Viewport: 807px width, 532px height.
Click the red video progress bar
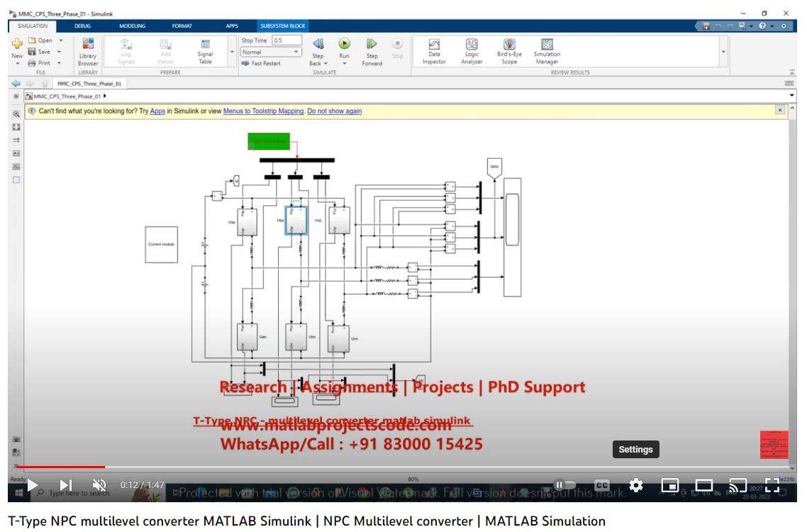pyautogui.click(x=60, y=467)
